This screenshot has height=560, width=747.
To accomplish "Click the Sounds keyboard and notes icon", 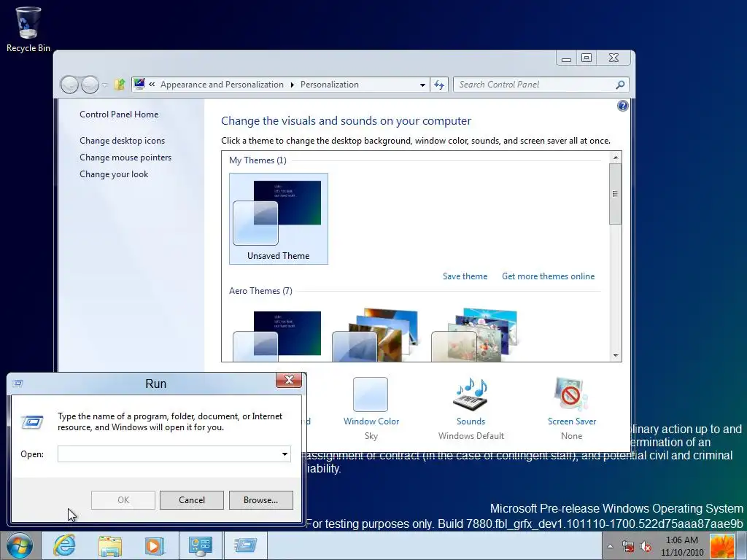I will click(x=471, y=394).
